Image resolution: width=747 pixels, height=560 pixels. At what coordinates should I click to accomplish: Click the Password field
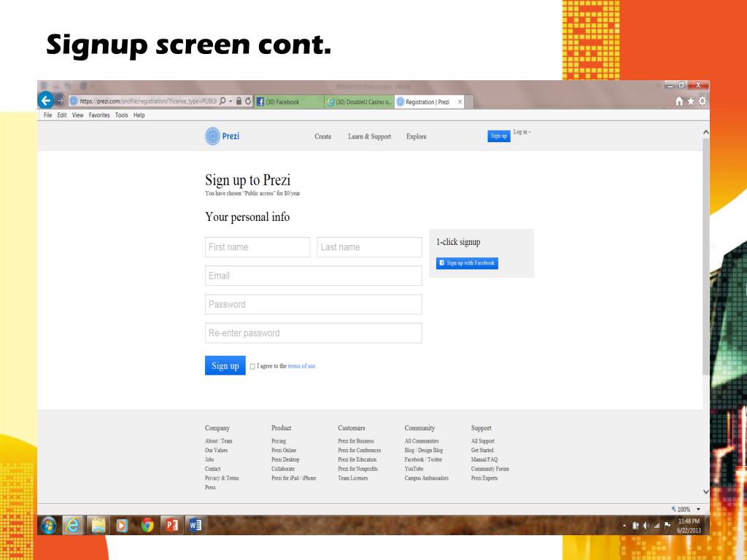(314, 304)
